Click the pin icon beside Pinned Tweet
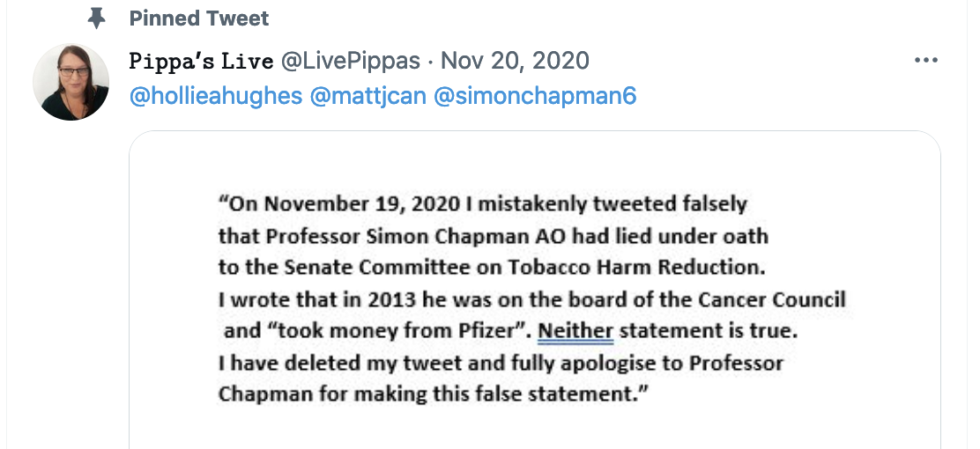 pyautogui.click(x=97, y=18)
